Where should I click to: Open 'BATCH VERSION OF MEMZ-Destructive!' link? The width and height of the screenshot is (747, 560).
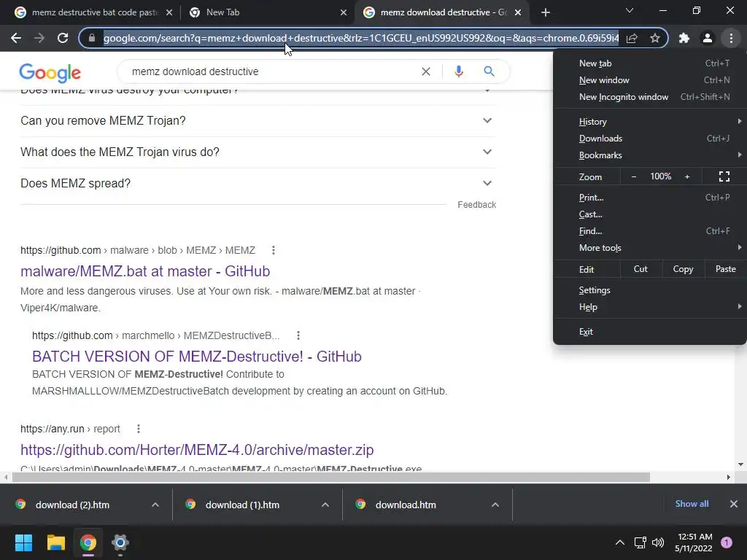pos(197,356)
